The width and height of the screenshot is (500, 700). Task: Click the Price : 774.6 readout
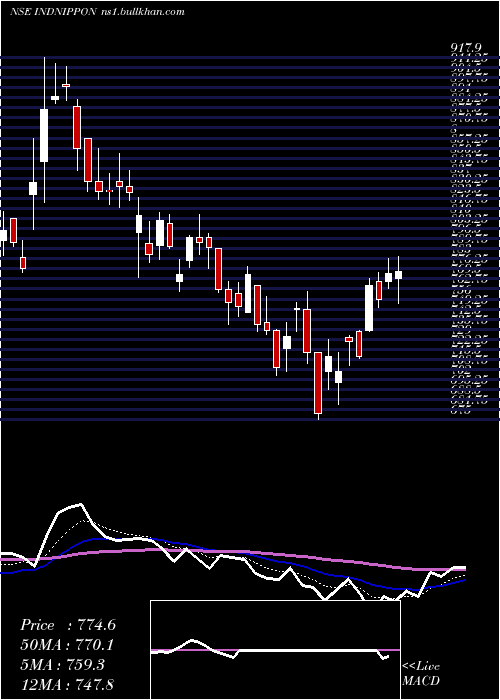(68, 625)
